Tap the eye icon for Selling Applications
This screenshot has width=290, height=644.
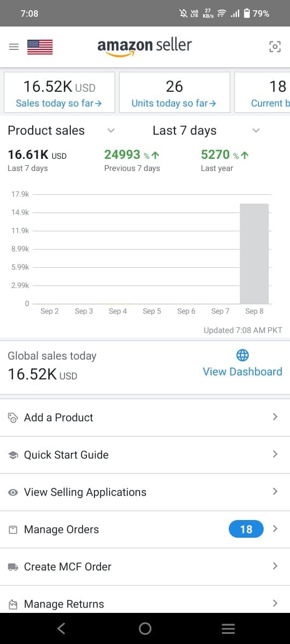(x=13, y=493)
